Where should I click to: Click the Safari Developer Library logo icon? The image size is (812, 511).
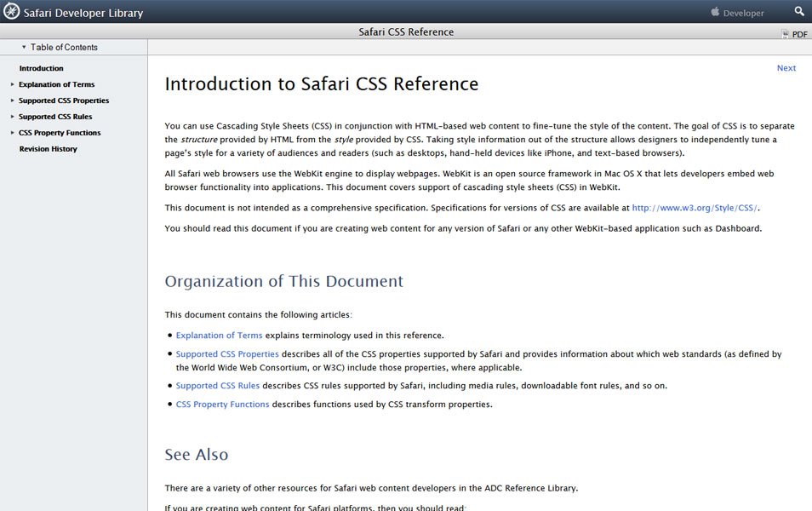(x=12, y=12)
